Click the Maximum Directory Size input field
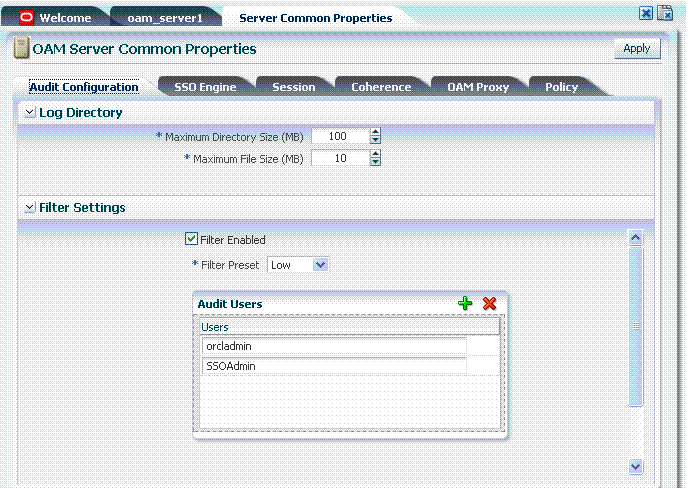 340,136
